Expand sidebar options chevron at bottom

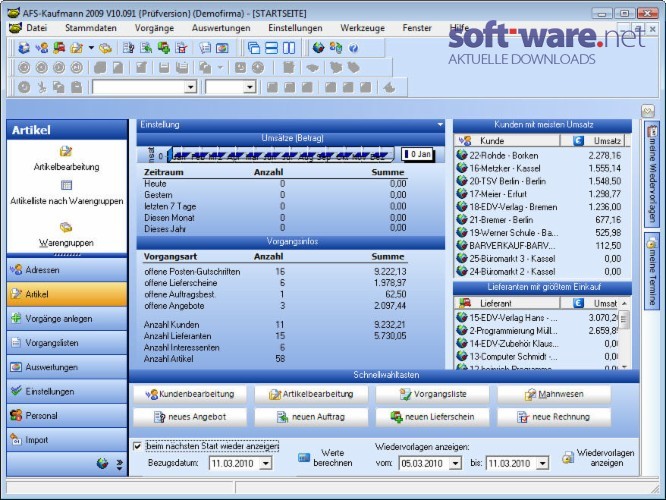tap(120, 464)
